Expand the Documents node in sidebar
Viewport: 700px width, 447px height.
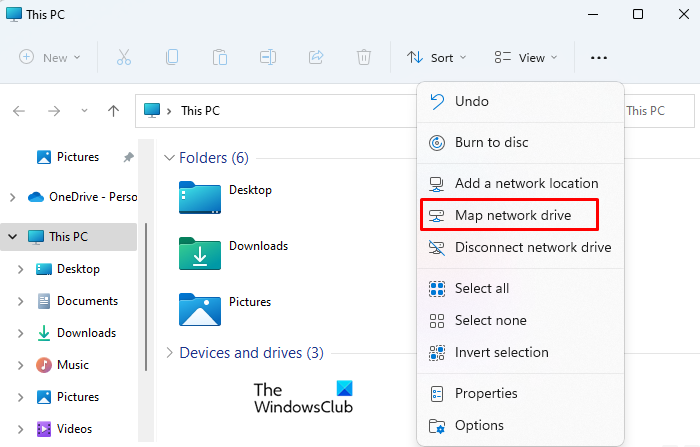[20, 301]
